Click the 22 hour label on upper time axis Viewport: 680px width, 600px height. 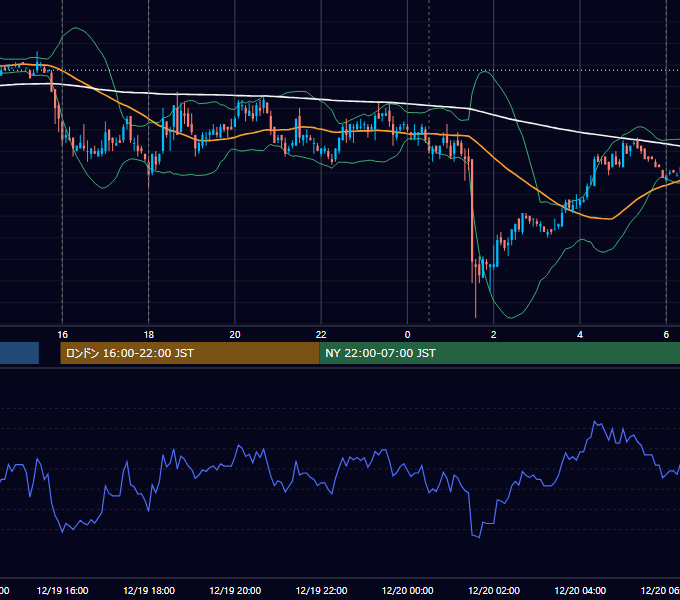(321, 334)
